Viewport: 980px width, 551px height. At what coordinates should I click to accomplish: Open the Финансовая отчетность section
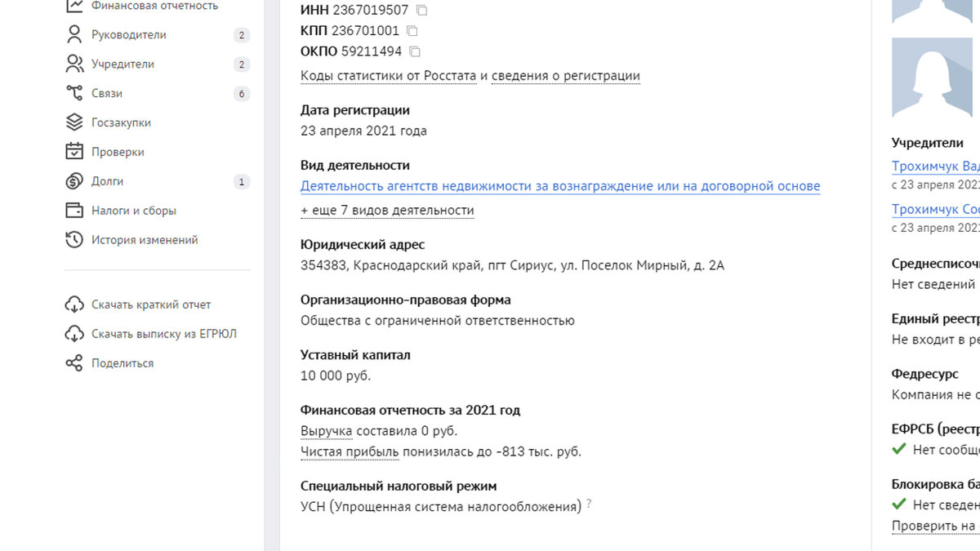pyautogui.click(x=155, y=6)
